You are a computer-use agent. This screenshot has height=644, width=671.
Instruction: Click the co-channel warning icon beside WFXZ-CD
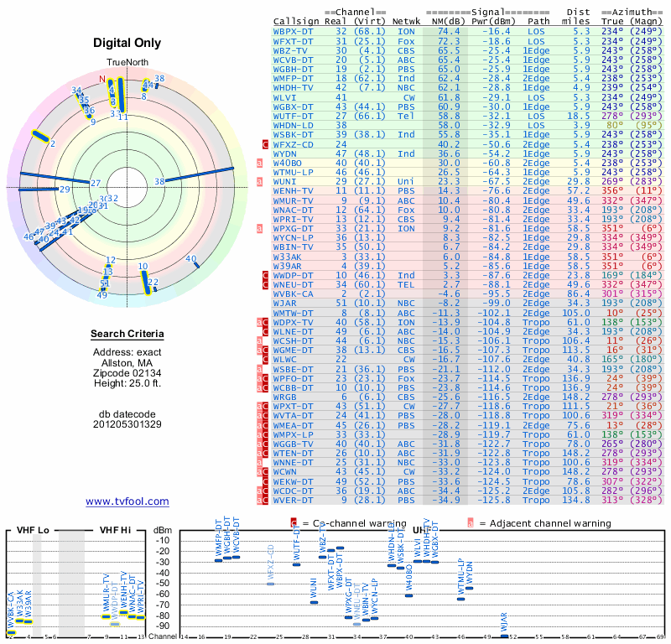pyautogui.click(x=265, y=144)
